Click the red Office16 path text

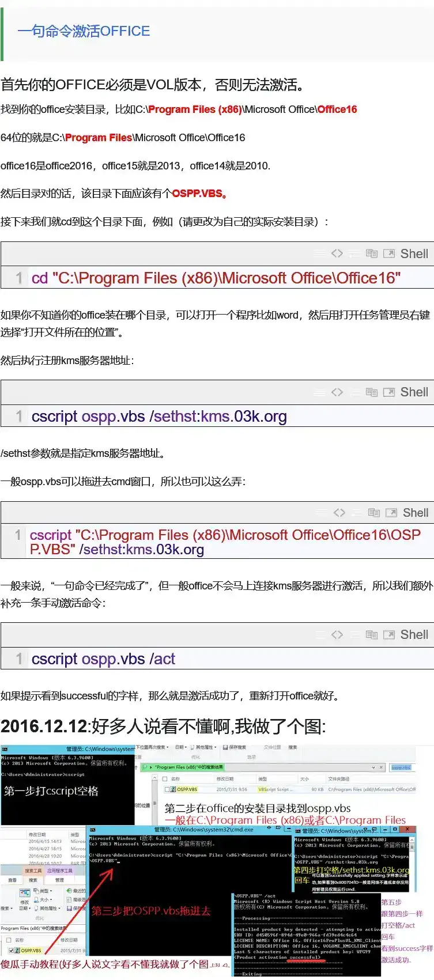337,109
